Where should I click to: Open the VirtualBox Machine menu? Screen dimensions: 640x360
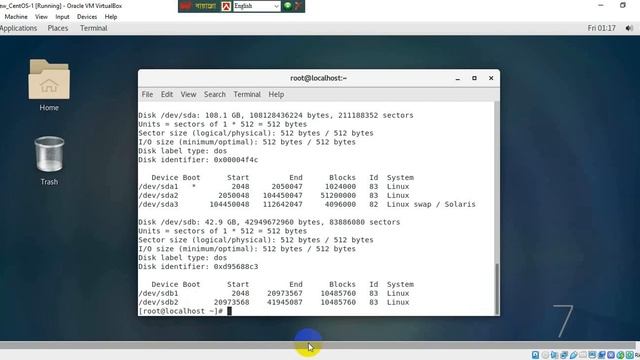(x=16, y=17)
